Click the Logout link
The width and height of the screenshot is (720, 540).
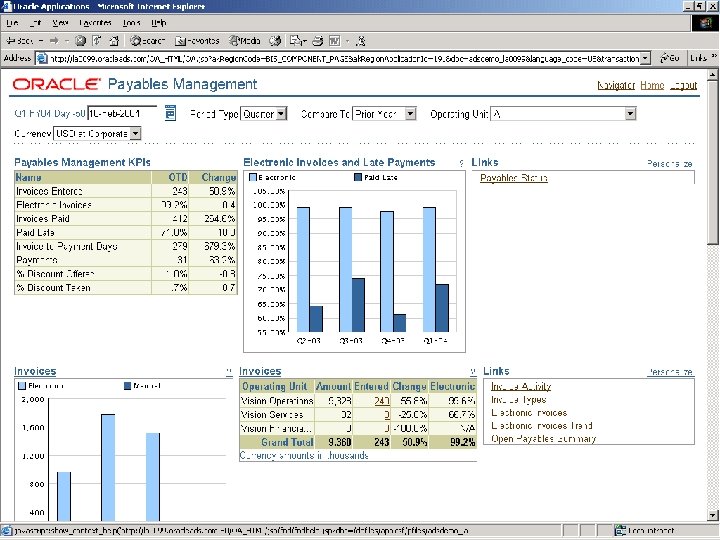[683, 85]
